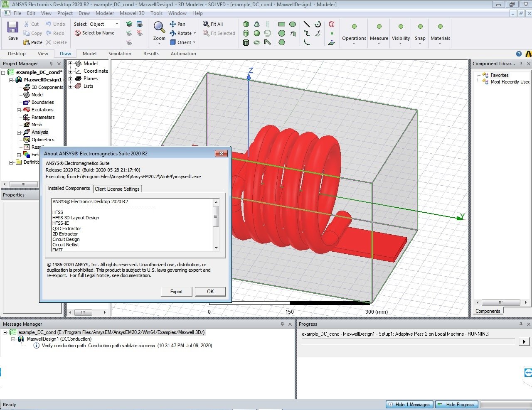Expand the Planes node
This screenshot has height=410, width=532.
pos(71,79)
